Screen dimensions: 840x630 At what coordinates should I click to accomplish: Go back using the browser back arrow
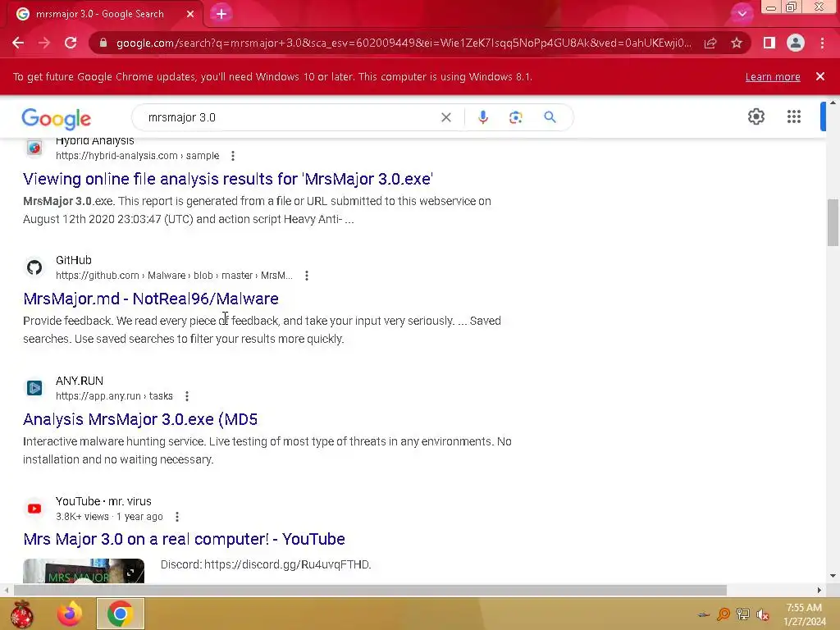point(18,43)
